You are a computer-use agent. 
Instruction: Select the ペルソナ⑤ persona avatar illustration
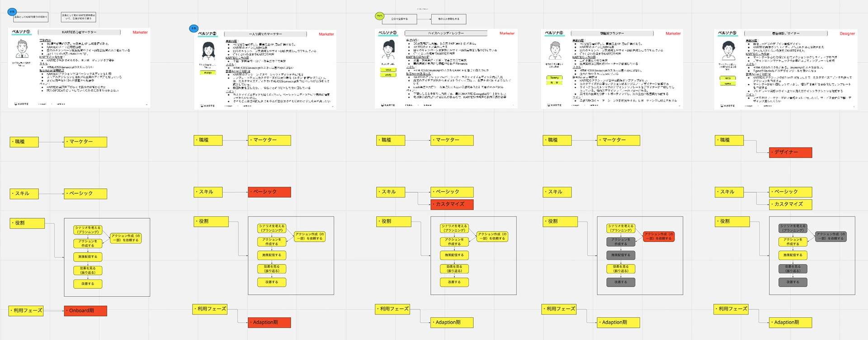[x=728, y=50]
